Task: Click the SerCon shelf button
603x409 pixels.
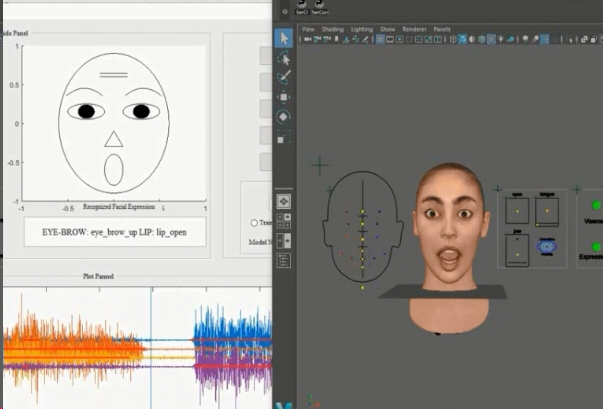Action: (320, 7)
